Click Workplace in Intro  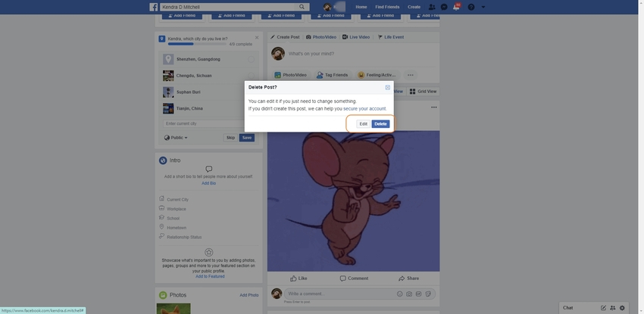(177, 209)
